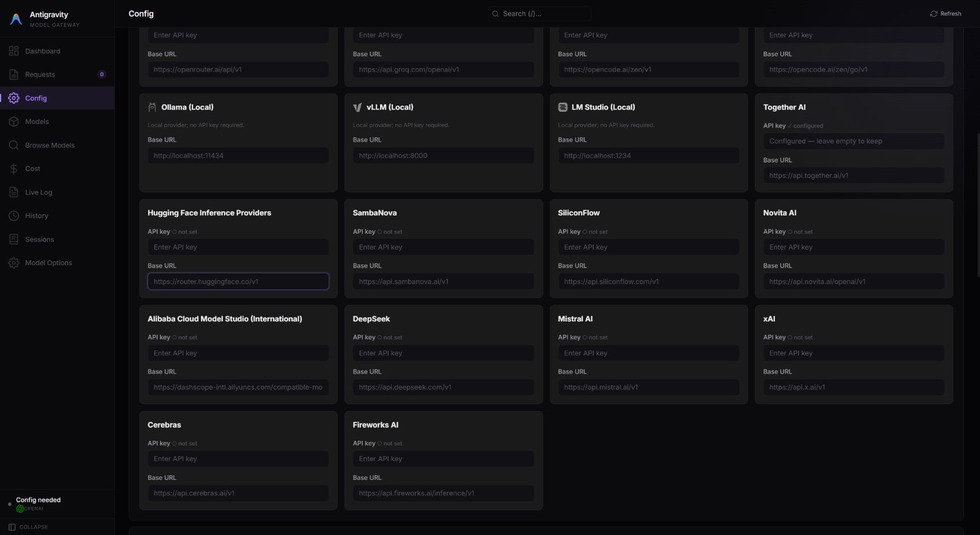Click the Model Options gear icon
This screenshot has width=980, height=535.
click(x=14, y=263)
